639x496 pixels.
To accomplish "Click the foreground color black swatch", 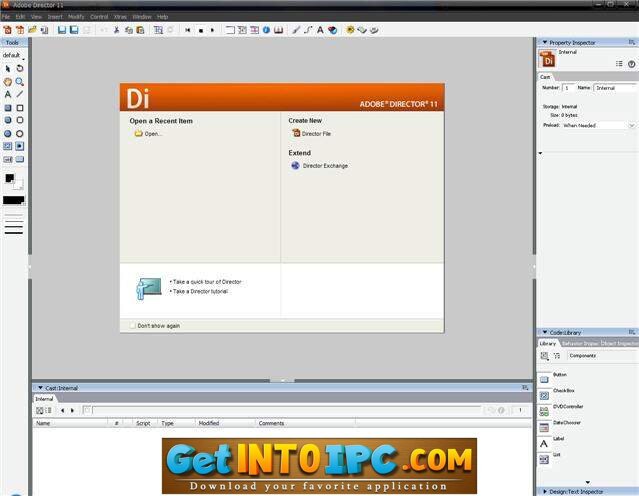I will tap(9, 178).
